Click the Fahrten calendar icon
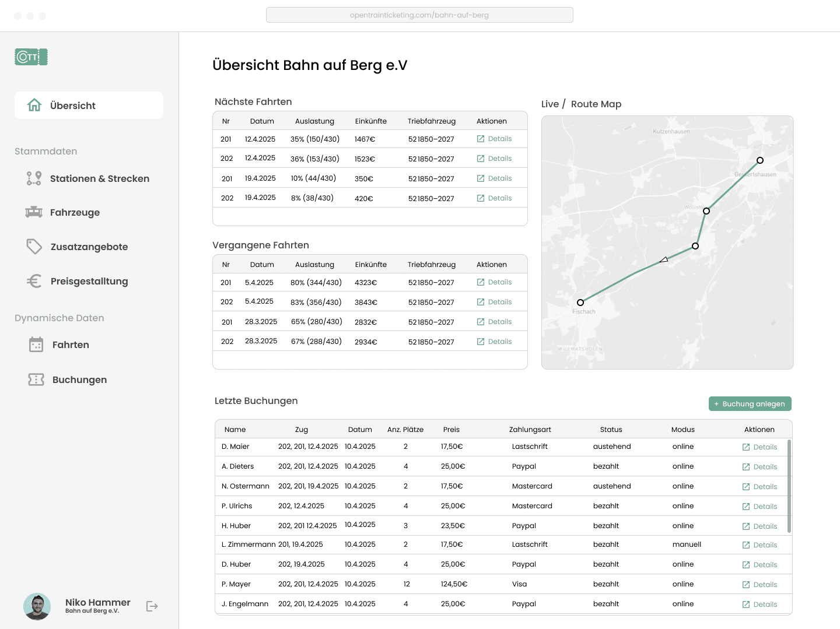This screenshot has height=629, width=840. click(x=36, y=345)
